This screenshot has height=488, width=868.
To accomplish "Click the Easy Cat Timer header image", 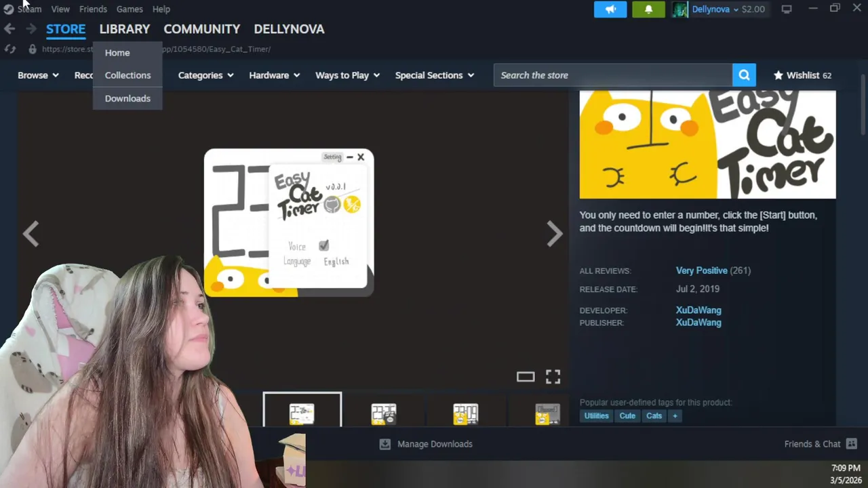I will 707,144.
